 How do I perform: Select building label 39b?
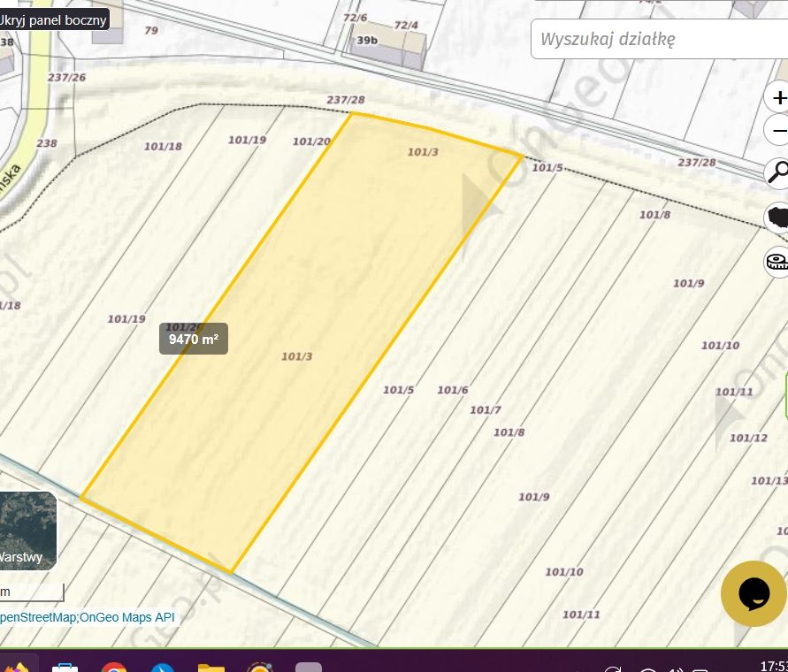click(x=367, y=40)
